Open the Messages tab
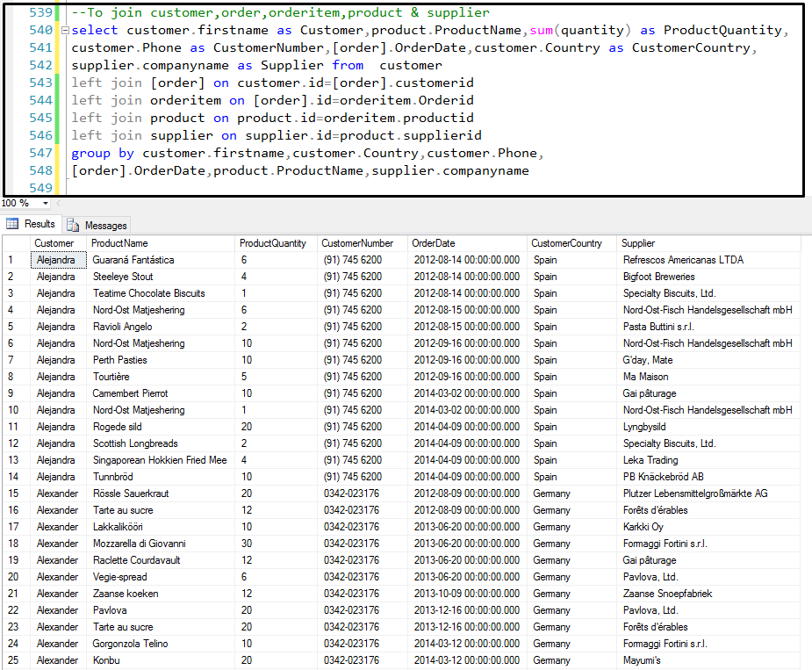This screenshot has height=670, width=812. [97, 225]
